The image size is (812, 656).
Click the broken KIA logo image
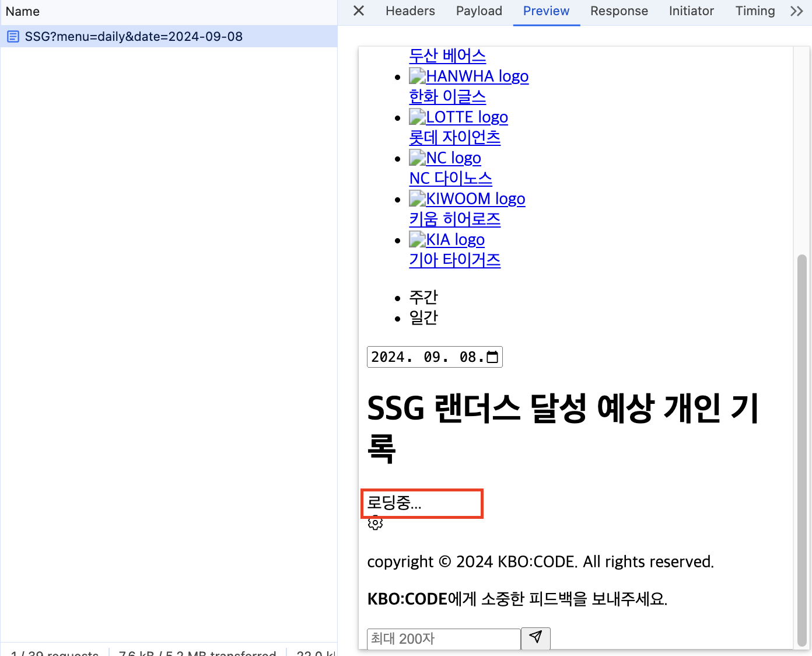(x=416, y=239)
